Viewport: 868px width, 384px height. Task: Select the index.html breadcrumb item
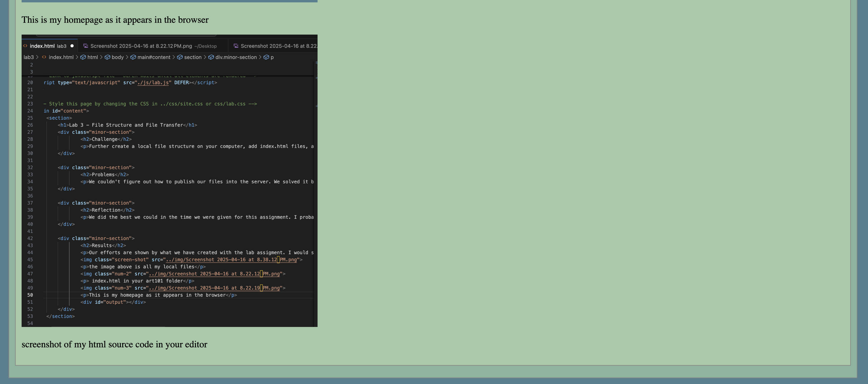[61, 57]
